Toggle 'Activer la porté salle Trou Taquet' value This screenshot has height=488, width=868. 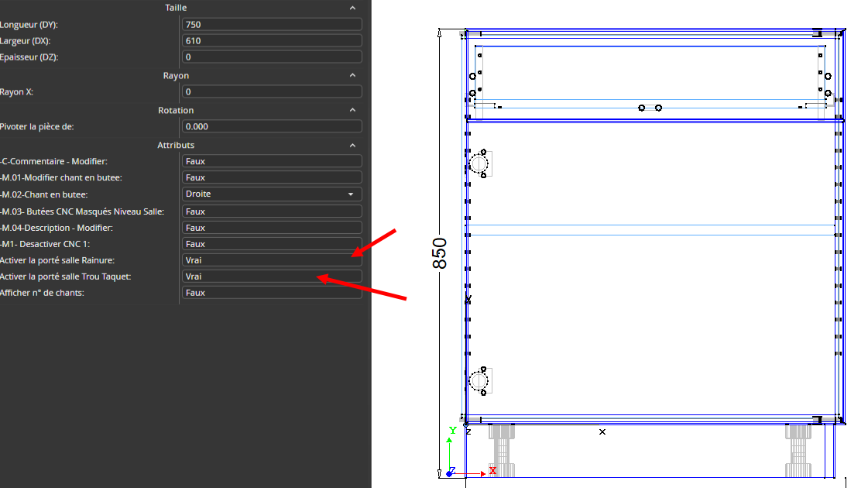(x=272, y=277)
